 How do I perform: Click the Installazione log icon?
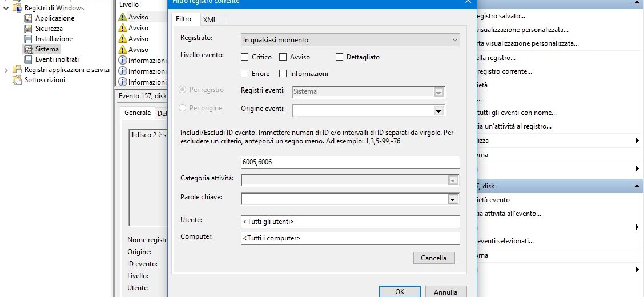click(28, 39)
